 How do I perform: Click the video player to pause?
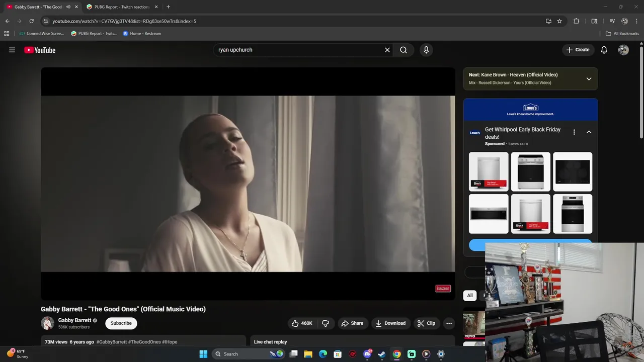[248, 184]
